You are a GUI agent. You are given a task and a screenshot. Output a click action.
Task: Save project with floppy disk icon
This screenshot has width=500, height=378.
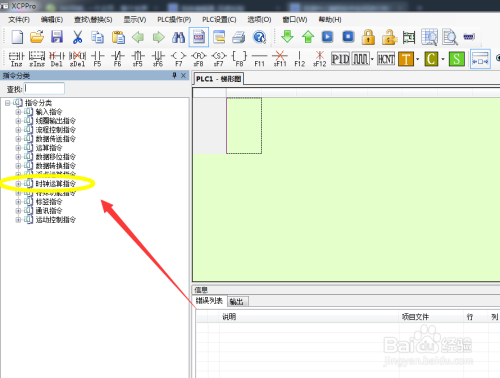57,37
